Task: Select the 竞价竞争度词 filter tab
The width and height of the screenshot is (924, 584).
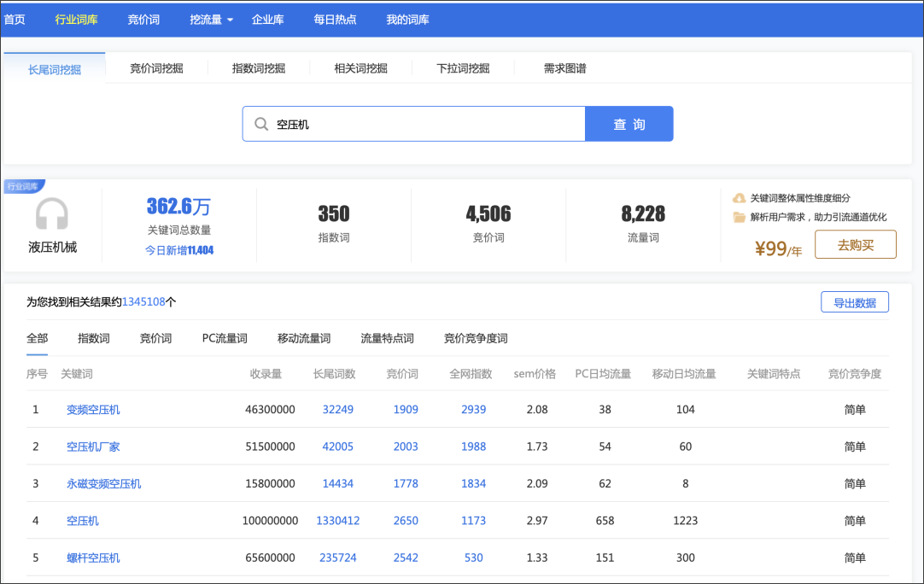Action: coord(476,338)
